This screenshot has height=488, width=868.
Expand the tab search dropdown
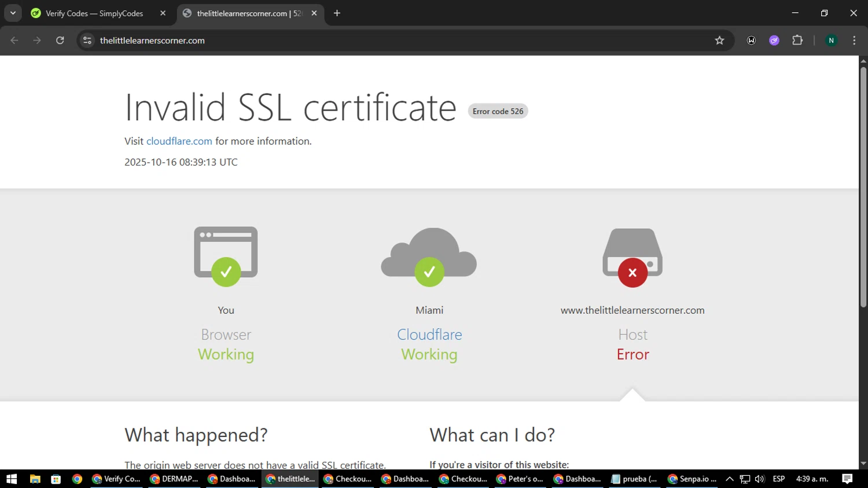coord(13,13)
